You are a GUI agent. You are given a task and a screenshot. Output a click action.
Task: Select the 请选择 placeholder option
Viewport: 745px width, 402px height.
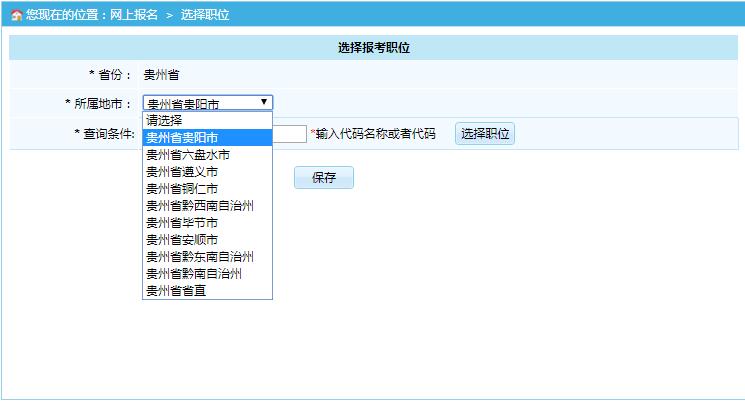pos(165,120)
